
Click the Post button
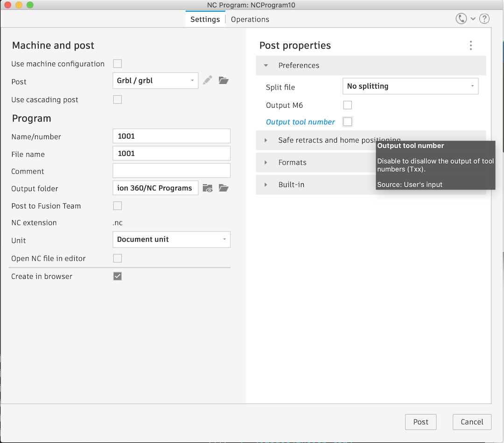pyautogui.click(x=421, y=422)
